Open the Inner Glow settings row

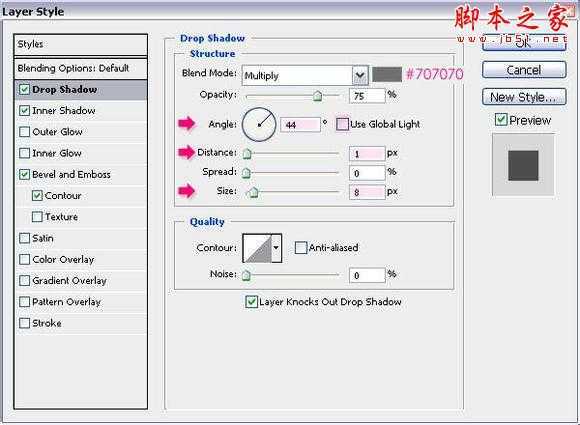(x=81, y=153)
